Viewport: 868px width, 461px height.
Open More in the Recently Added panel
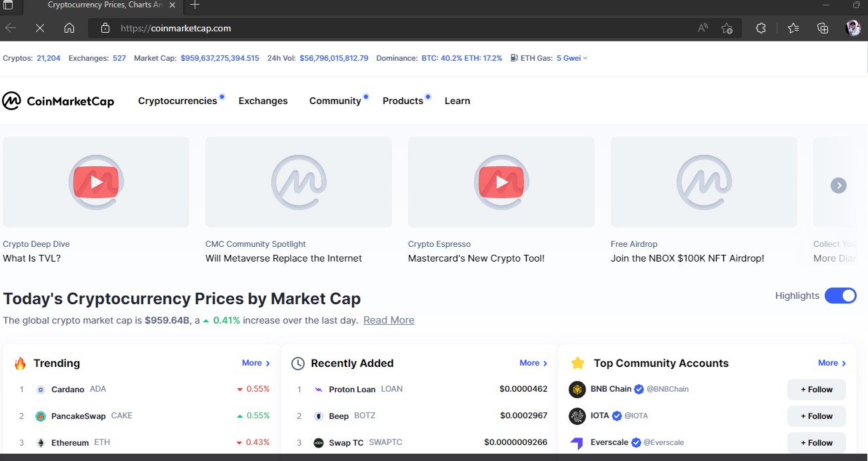tap(533, 363)
